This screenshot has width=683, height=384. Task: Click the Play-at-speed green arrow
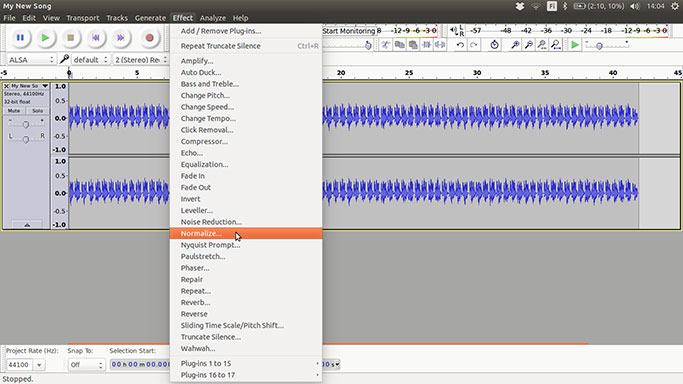pyautogui.click(x=575, y=45)
